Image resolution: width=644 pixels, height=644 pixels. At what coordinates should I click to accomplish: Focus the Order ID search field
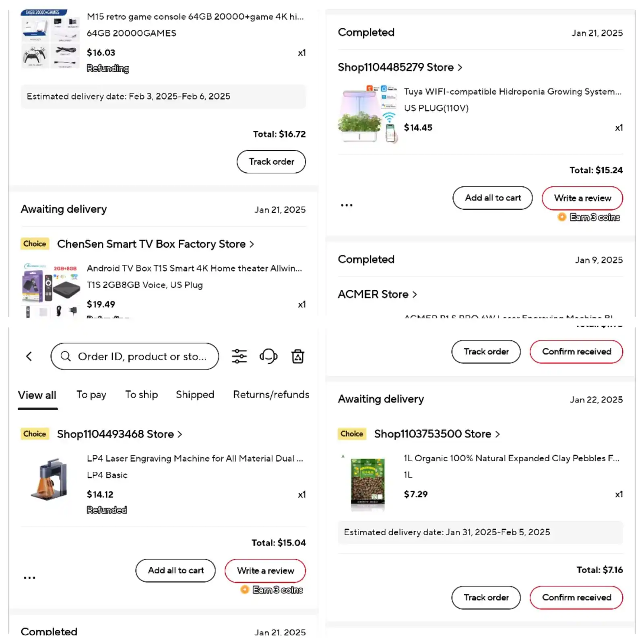pyautogui.click(x=135, y=356)
